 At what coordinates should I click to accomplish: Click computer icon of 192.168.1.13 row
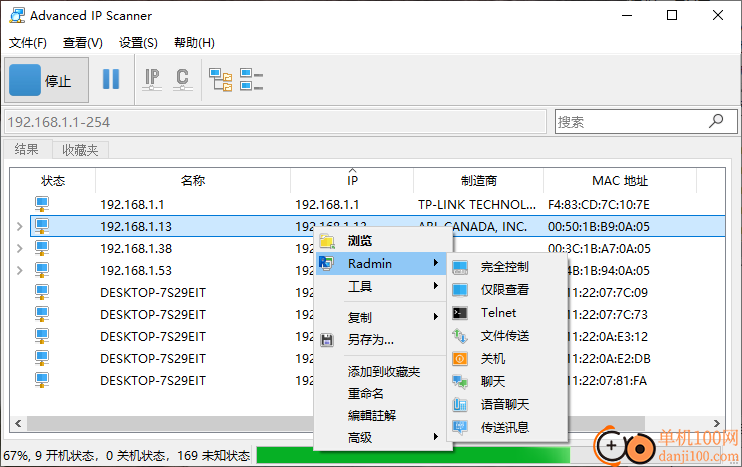[42, 226]
